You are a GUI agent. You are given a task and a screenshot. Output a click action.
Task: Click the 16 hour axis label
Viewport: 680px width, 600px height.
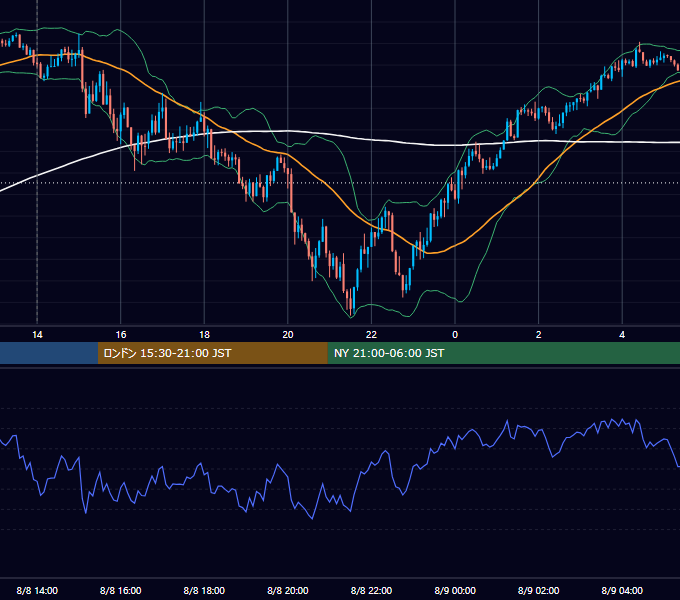(x=121, y=335)
